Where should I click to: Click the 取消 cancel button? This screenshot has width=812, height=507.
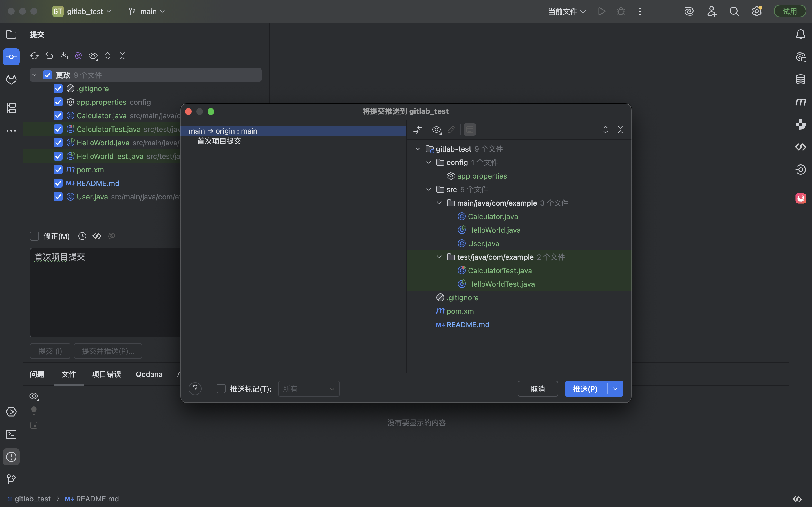(x=538, y=389)
